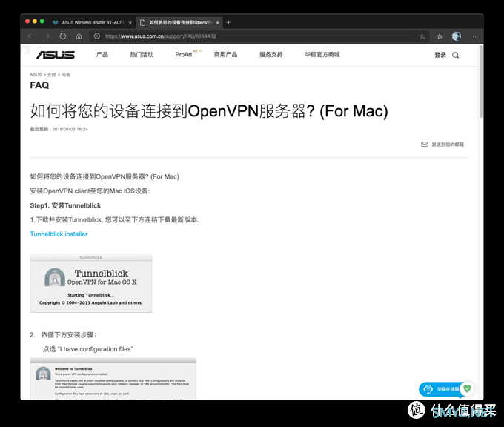Click the article title about OpenVPN for Mac
This screenshot has width=504, height=427.
pos(209,111)
